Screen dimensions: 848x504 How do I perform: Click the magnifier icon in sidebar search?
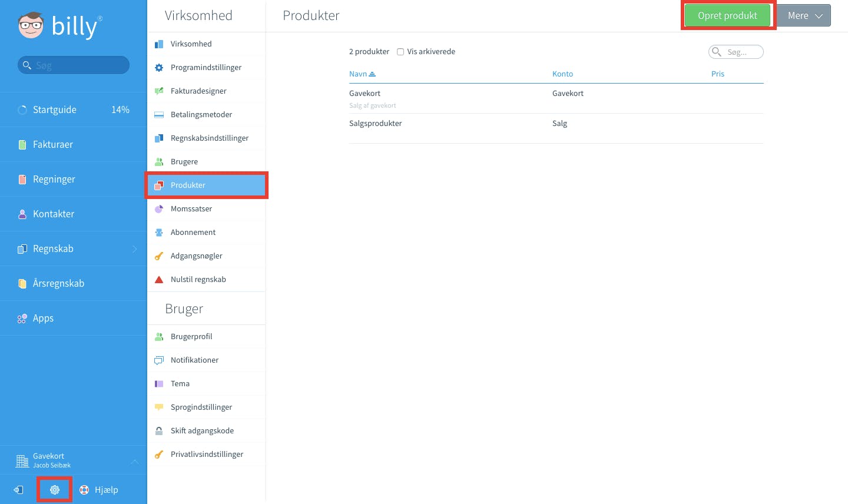(26, 65)
